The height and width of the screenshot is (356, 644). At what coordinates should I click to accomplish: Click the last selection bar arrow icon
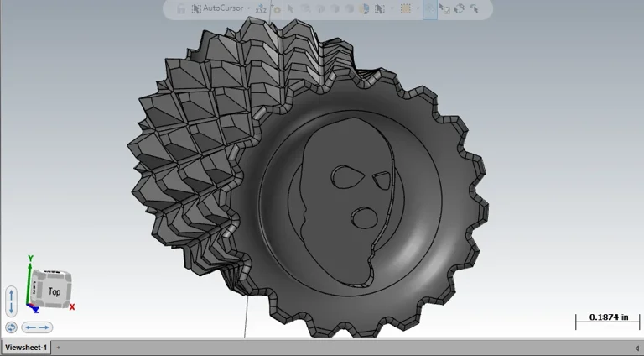(x=475, y=9)
